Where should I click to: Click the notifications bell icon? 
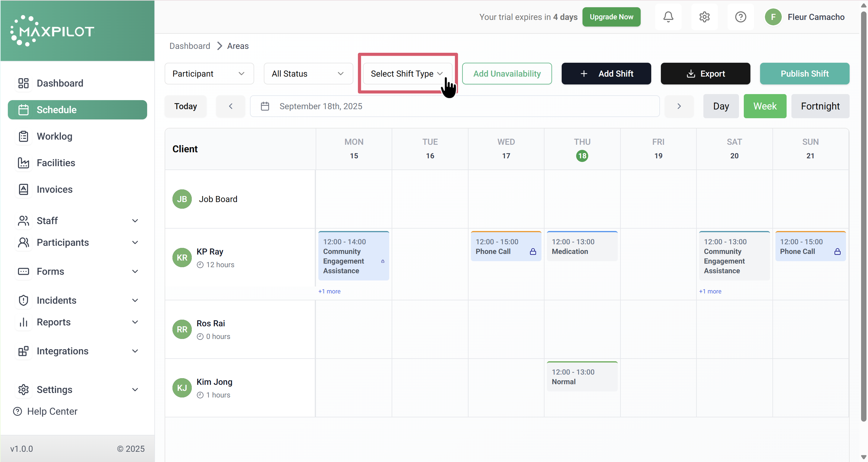(x=668, y=17)
